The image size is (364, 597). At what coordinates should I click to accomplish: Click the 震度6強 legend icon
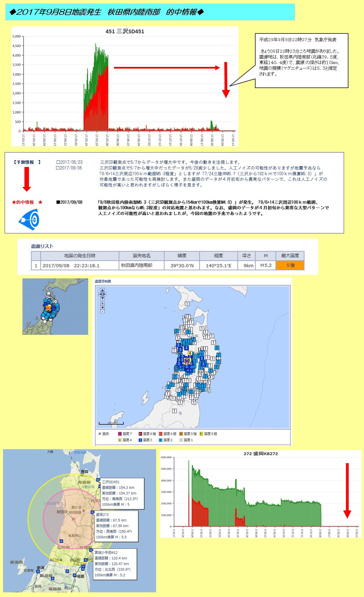pos(140,434)
